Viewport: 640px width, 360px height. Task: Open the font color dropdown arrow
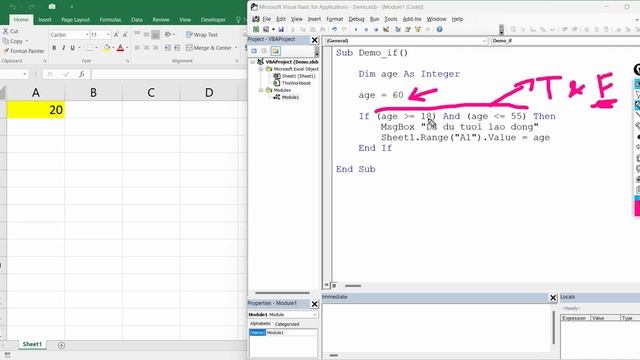pyautogui.click(x=127, y=48)
